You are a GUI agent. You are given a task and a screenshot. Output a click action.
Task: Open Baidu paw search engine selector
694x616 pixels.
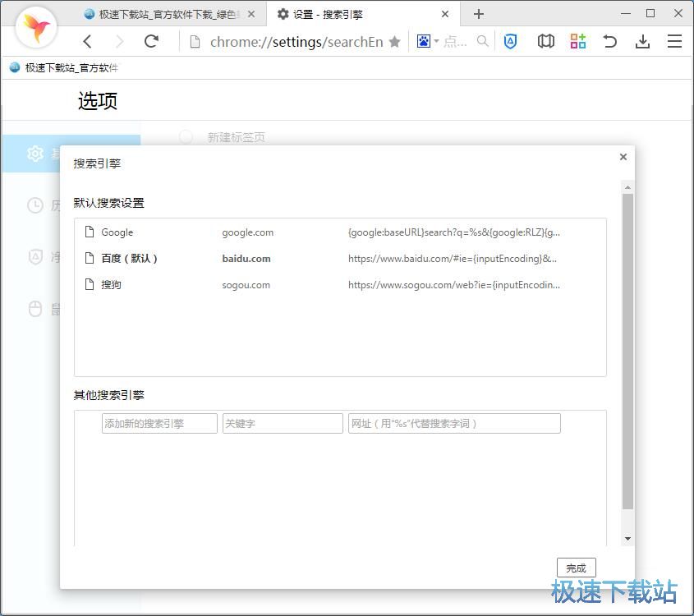click(x=427, y=42)
